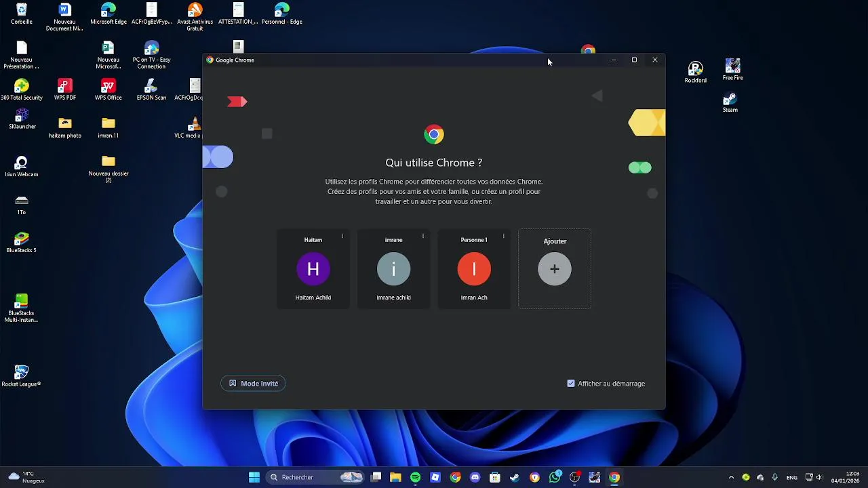Open Rockford desktop shortcut
Viewport: 868px width, 488px height.
click(x=695, y=72)
